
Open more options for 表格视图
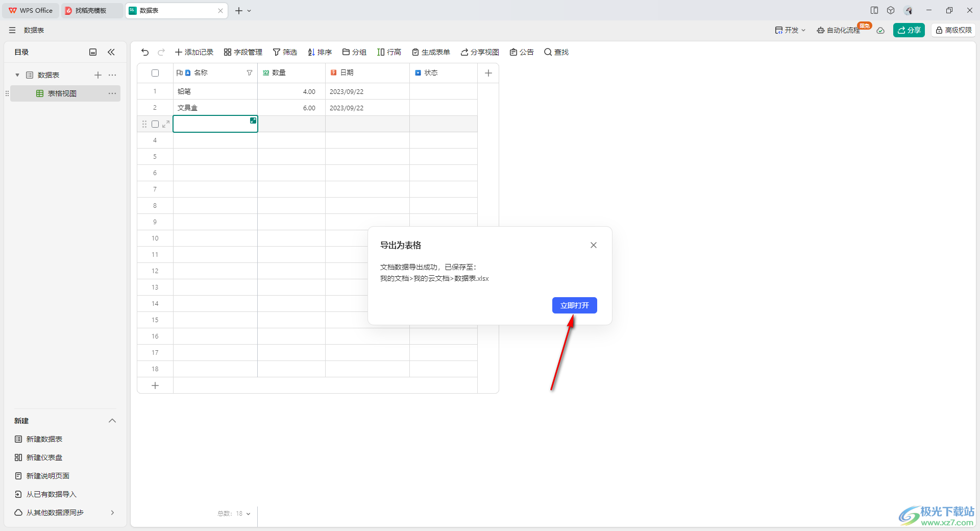tap(112, 93)
